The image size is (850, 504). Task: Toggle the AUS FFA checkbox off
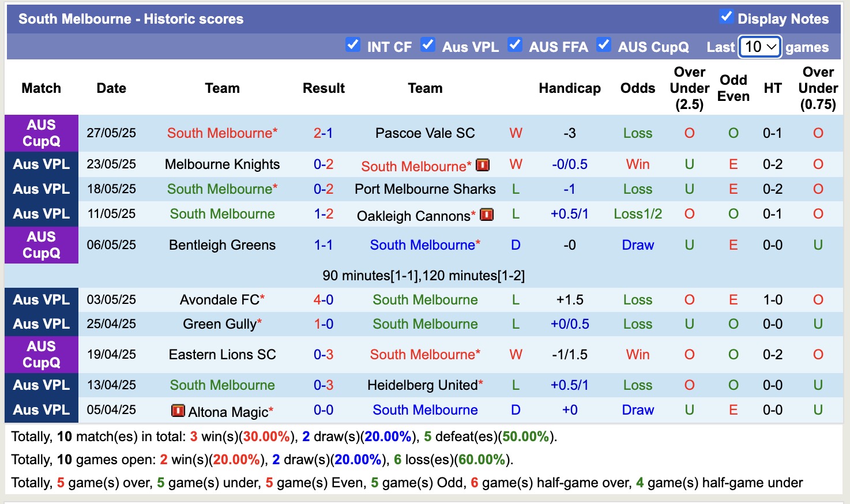pos(514,44)
